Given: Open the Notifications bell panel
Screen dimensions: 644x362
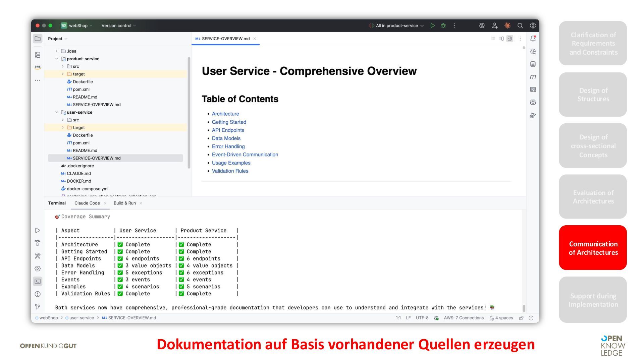Looking at the screenshot, I should tap(533, 39).
